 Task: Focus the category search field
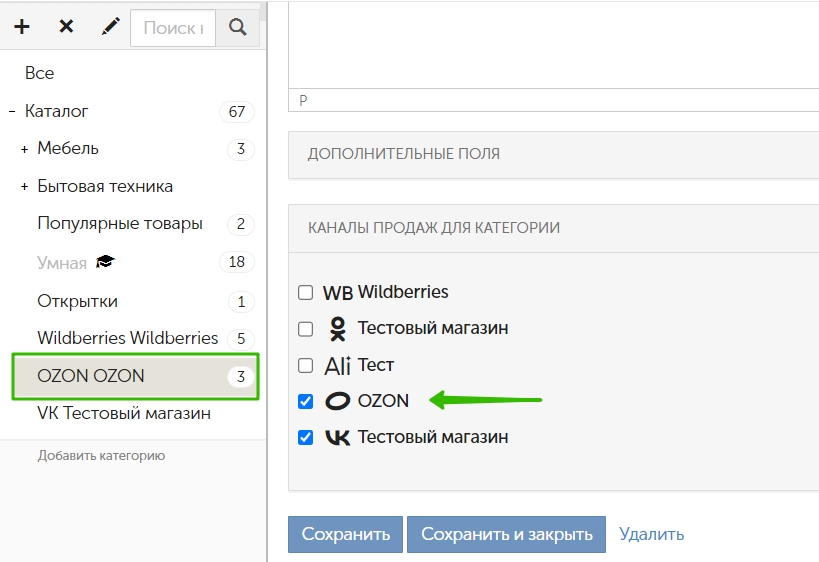pos(173,28)
